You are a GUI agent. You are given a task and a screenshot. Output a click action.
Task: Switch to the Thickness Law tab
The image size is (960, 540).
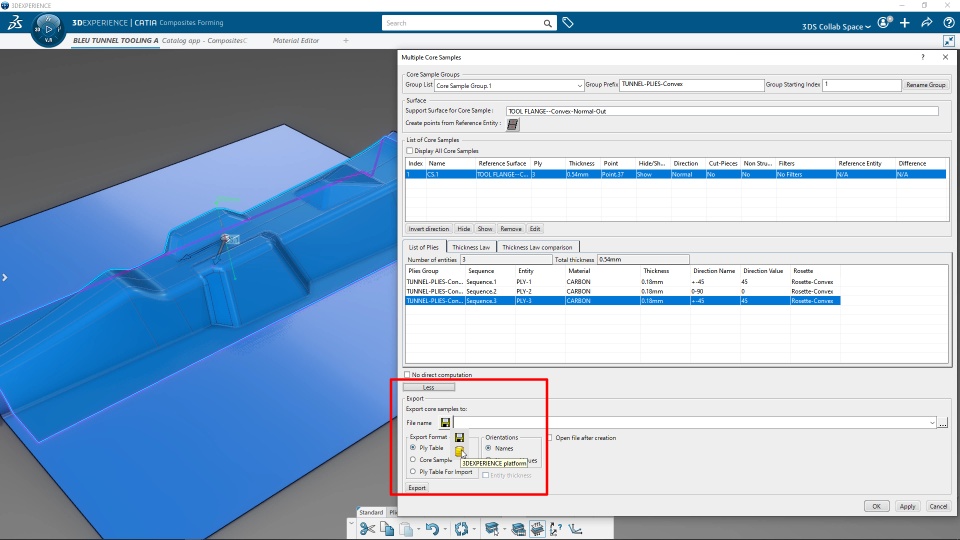pos(471,247)
